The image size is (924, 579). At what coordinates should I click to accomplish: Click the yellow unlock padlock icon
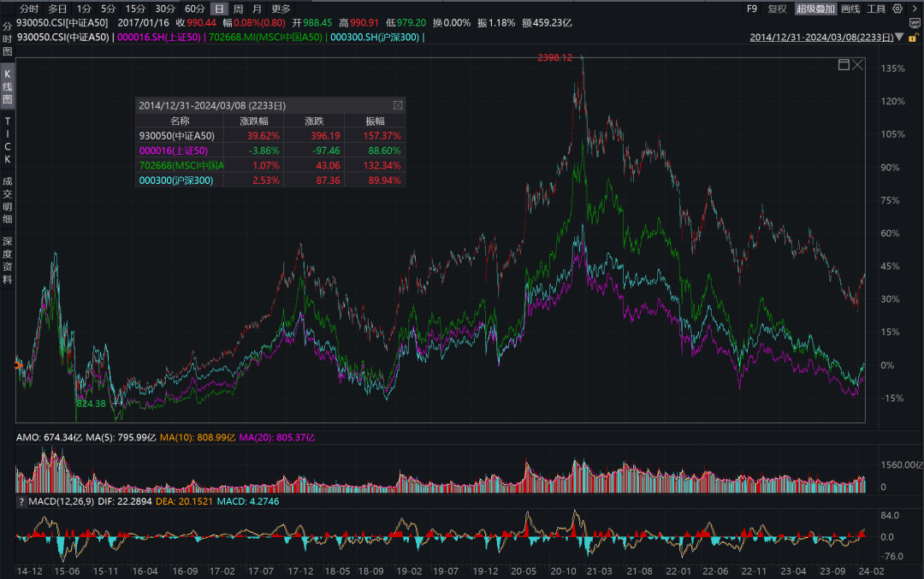pos(913,38)
